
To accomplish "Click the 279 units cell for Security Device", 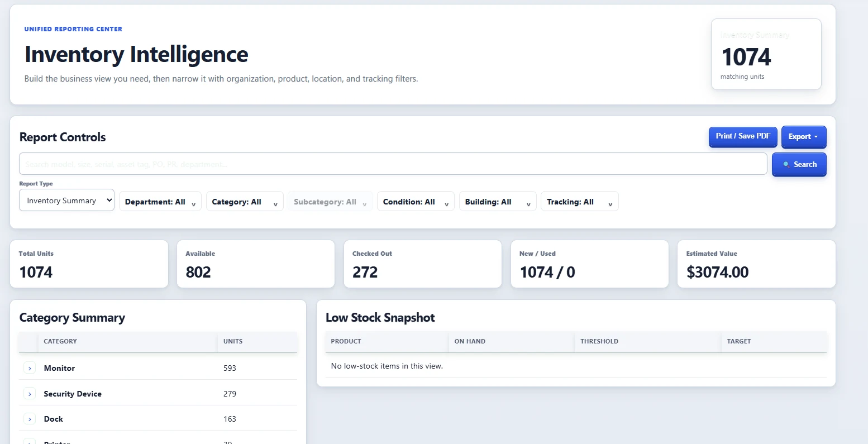I will [x=230, y=394].
